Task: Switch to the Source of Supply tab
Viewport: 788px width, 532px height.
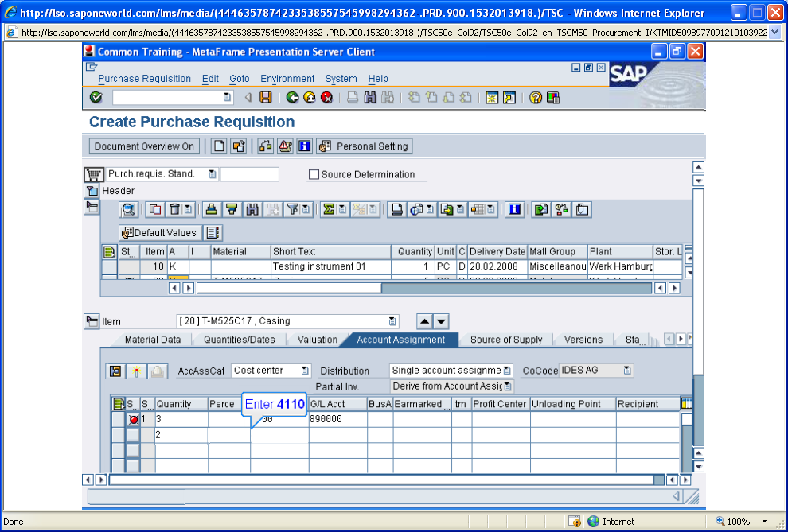Action: pyautogui.click(x=506, y=340)
